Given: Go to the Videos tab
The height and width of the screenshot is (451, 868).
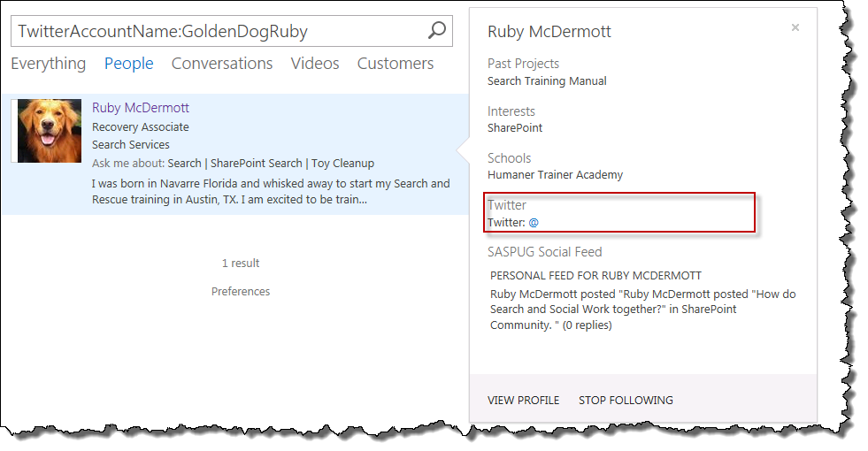Looking at the screenshot, I should [315, 64].
